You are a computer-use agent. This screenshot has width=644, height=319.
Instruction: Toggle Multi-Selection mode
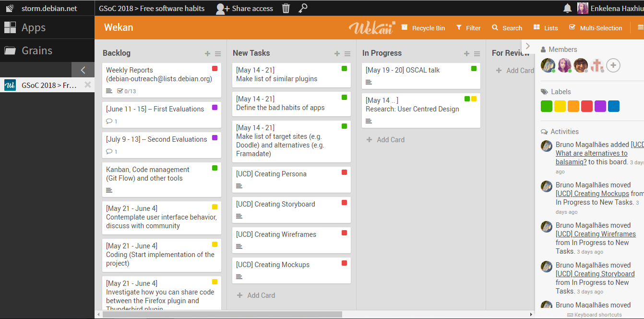[x=596, y=28]
